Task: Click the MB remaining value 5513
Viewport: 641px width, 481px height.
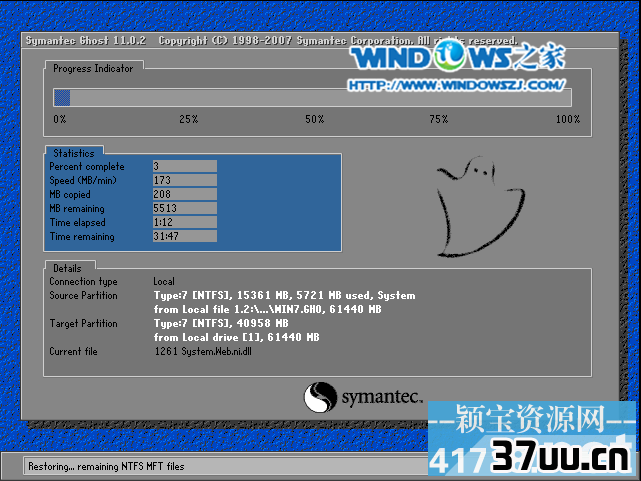Action: 185,208
